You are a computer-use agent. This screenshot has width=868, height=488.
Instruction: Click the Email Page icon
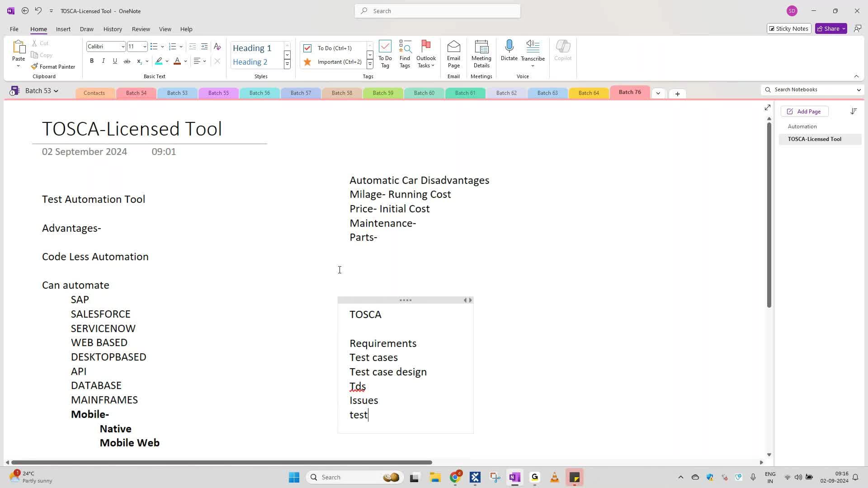click(x=453, y=54)
